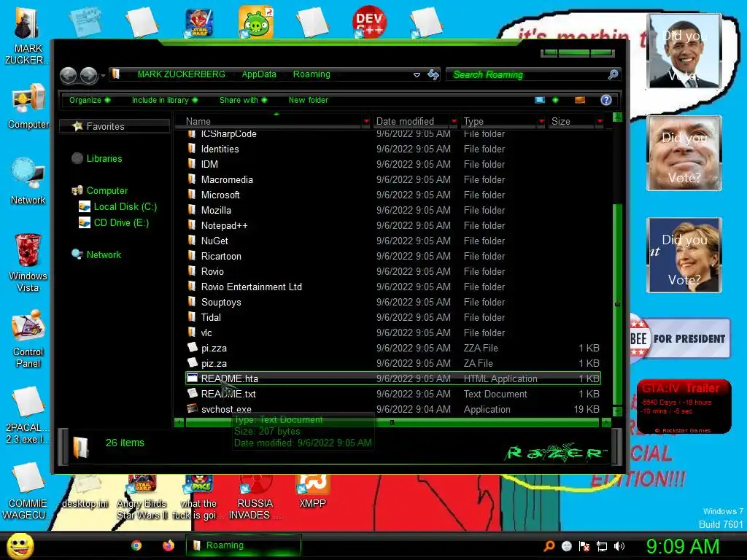Select Local Disk (C:) in navigation pane

coord(125,206)
